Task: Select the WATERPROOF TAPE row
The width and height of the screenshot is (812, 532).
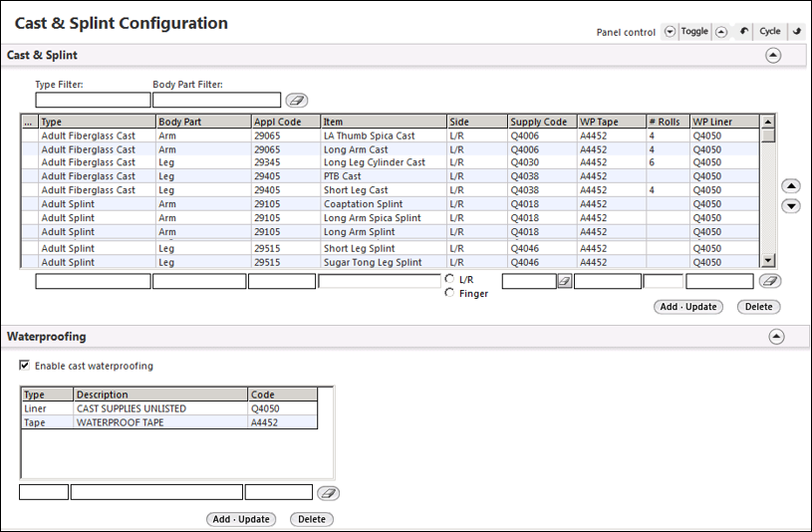Action: [x=169, y=422]
